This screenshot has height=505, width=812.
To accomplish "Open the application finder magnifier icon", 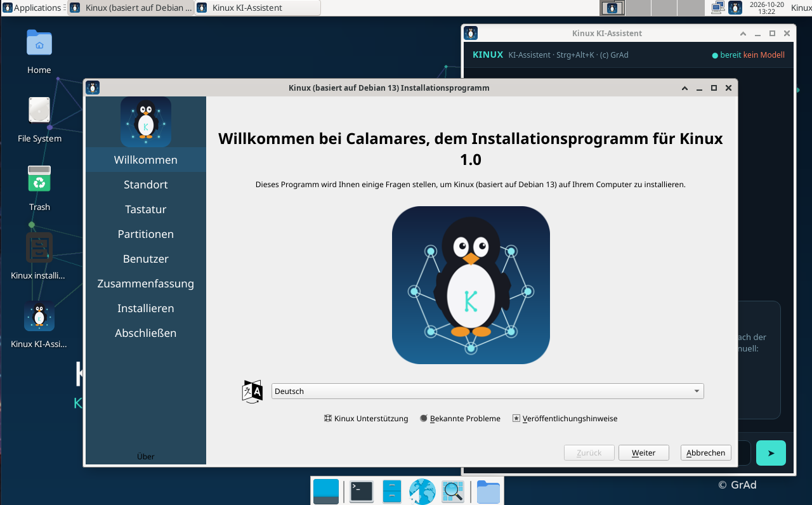I will pyautogui.click(x=453, y=492).
